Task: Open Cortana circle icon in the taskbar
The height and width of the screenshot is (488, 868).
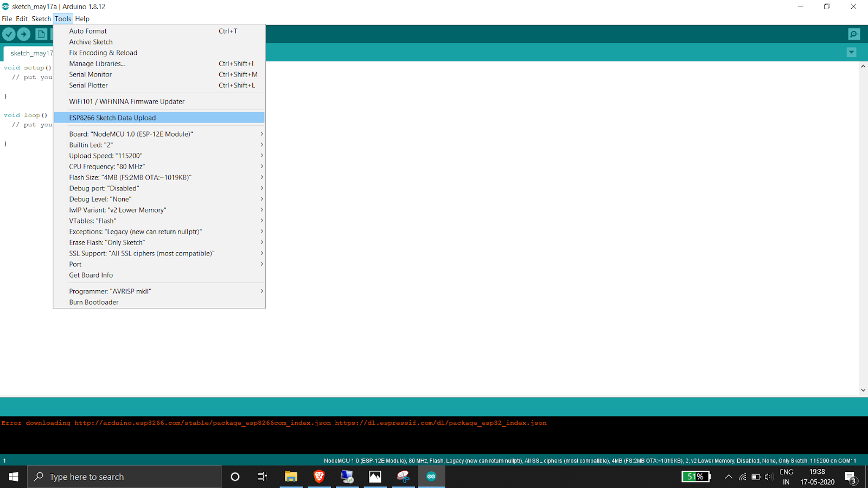Action: 235,477
